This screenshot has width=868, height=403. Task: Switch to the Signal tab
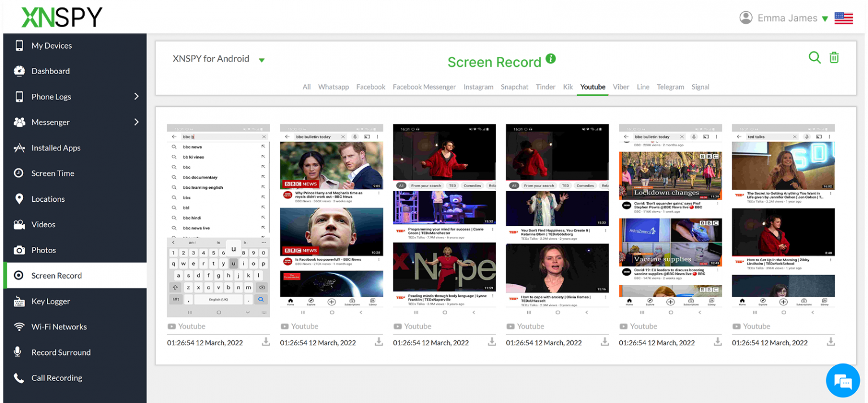click(701, 87)
